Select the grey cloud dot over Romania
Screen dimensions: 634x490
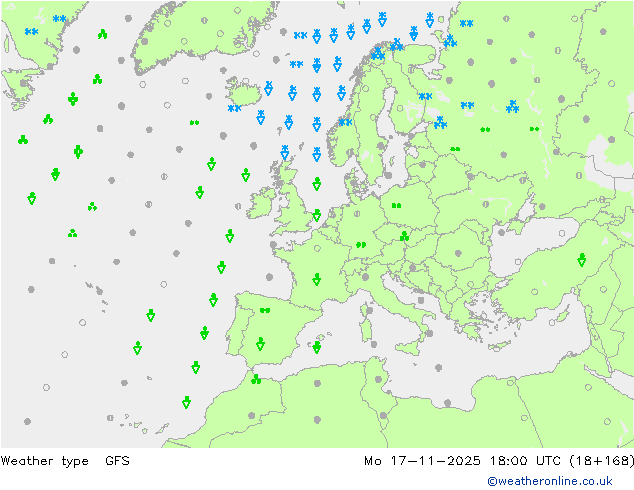(x=458, y=253)
